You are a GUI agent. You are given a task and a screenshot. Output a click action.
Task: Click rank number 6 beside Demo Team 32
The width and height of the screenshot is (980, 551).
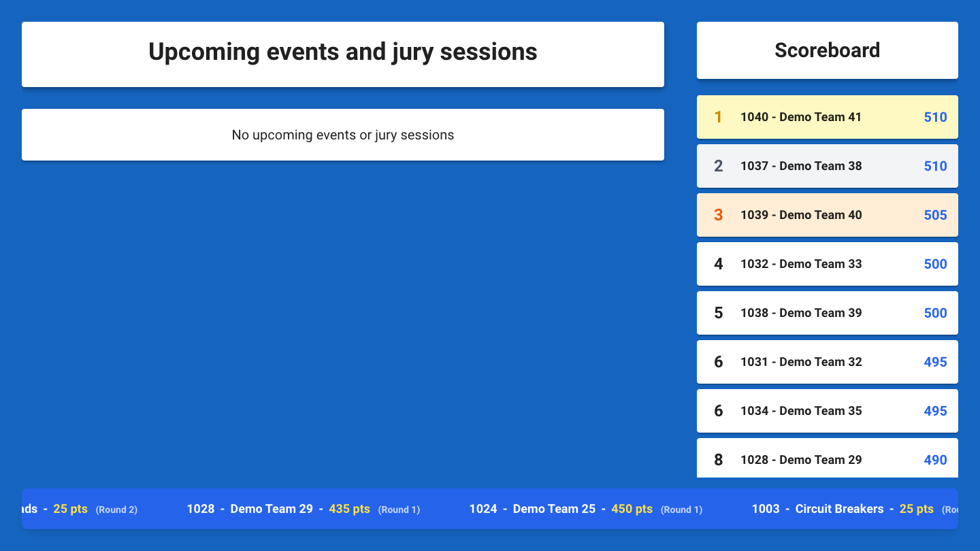[x=718, y=362]
